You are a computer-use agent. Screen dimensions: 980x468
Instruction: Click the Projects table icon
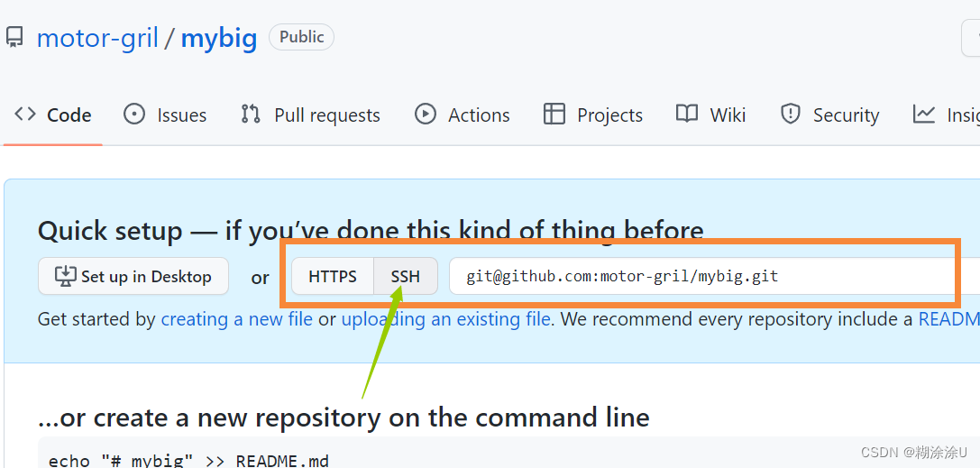coord(554,115)
